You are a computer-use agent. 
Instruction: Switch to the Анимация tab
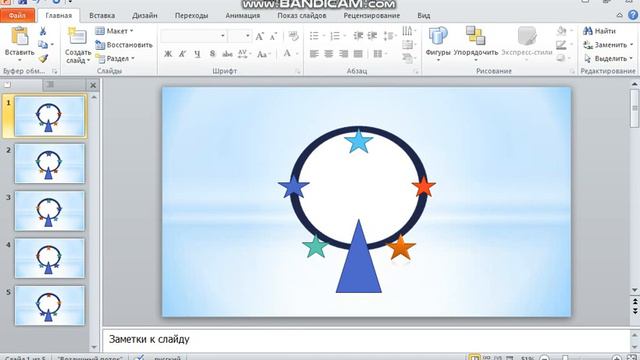click(x=242, y=16)
